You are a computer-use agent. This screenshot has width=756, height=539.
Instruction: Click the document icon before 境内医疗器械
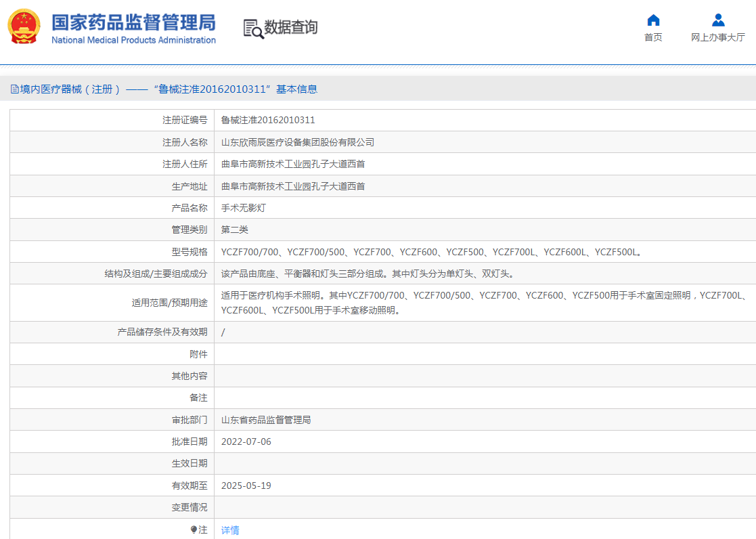click(14, 89)
